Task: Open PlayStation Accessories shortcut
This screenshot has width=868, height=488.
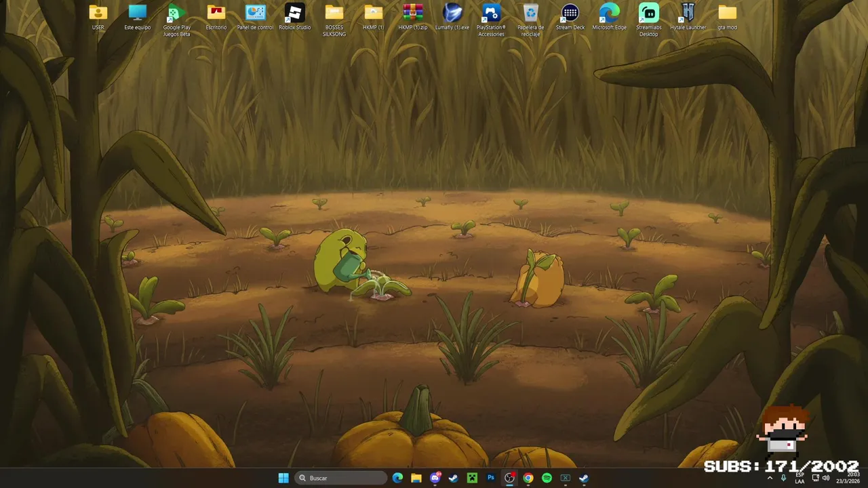Action: point(491,20)
